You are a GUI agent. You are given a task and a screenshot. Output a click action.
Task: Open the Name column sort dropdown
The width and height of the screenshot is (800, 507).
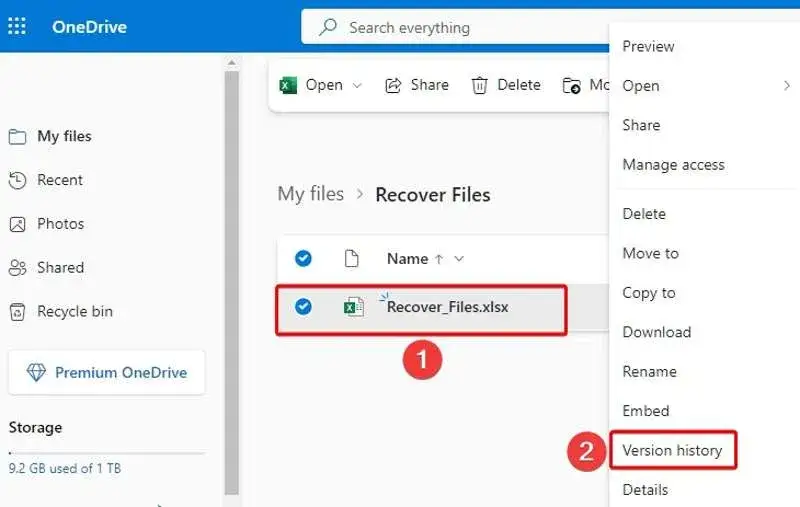coord(459,259)
